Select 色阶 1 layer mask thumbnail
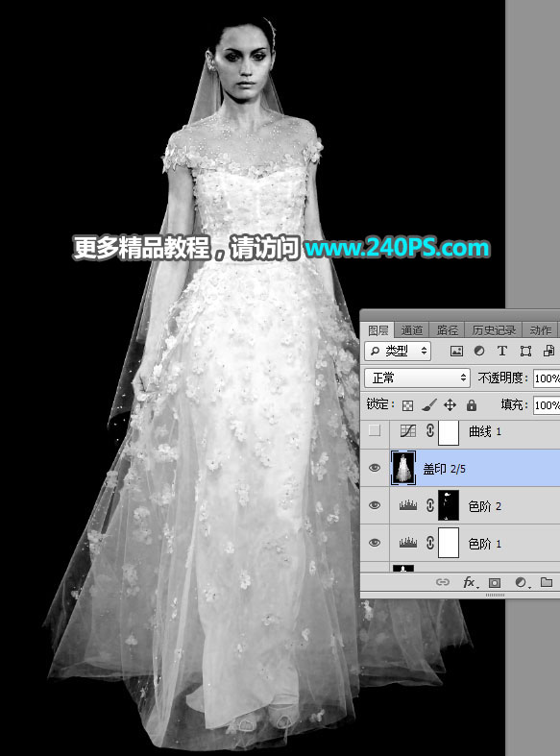The width and height of the screenshot is (560, 756). pyautogui.click(x=449, y=543)
